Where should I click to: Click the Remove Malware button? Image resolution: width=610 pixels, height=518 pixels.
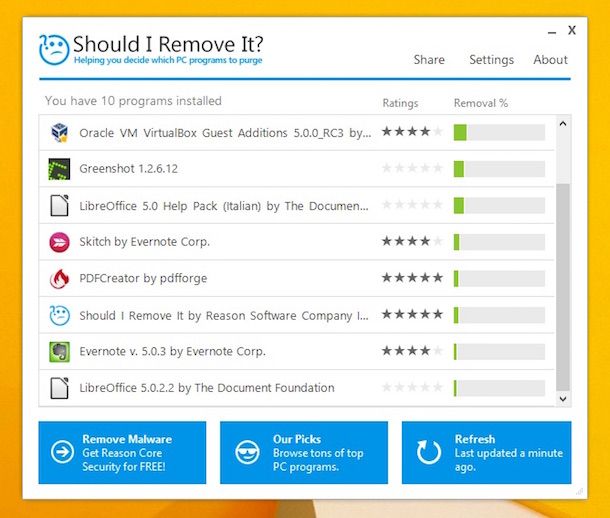click(122, 453)
